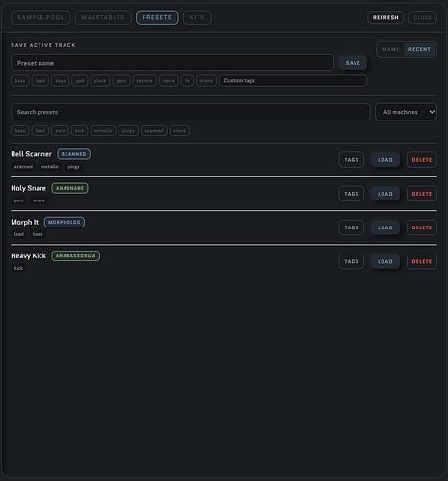Filter presets by pingy tag chip

click(x=128, y=131)
